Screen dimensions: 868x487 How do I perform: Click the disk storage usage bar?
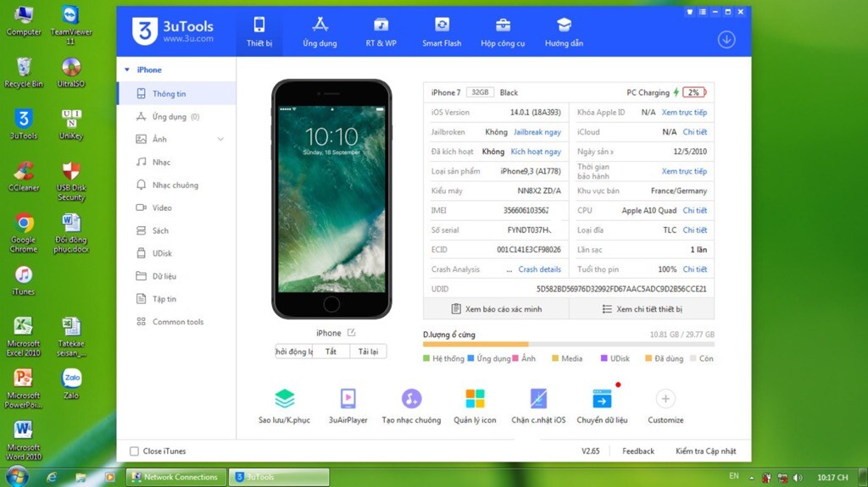[x=569, y=344]
